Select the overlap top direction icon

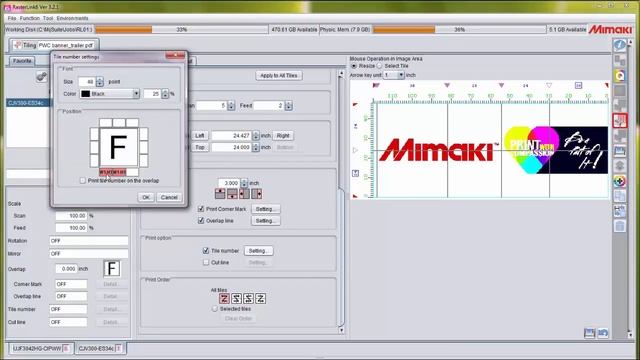coord(220,194)
